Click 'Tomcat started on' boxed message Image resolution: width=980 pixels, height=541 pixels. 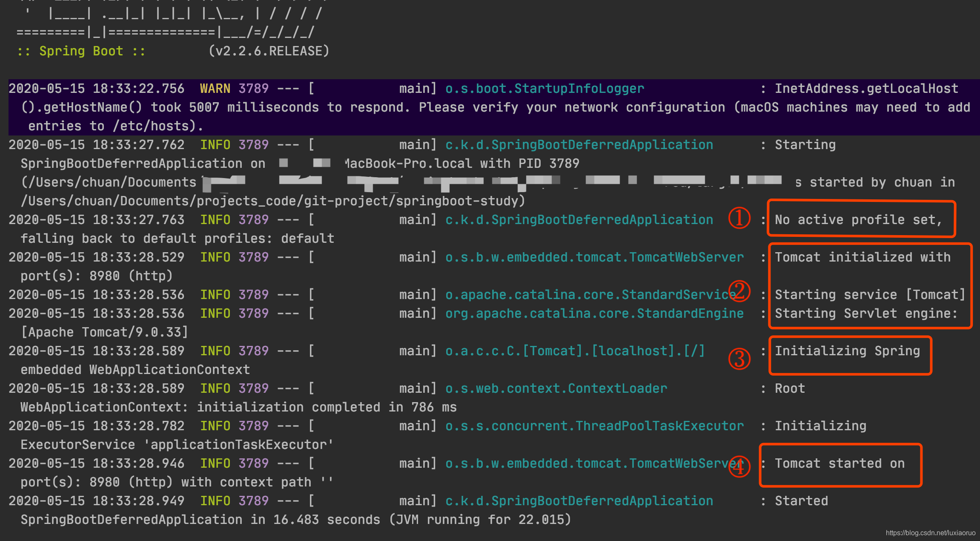[x=840, y=463]
